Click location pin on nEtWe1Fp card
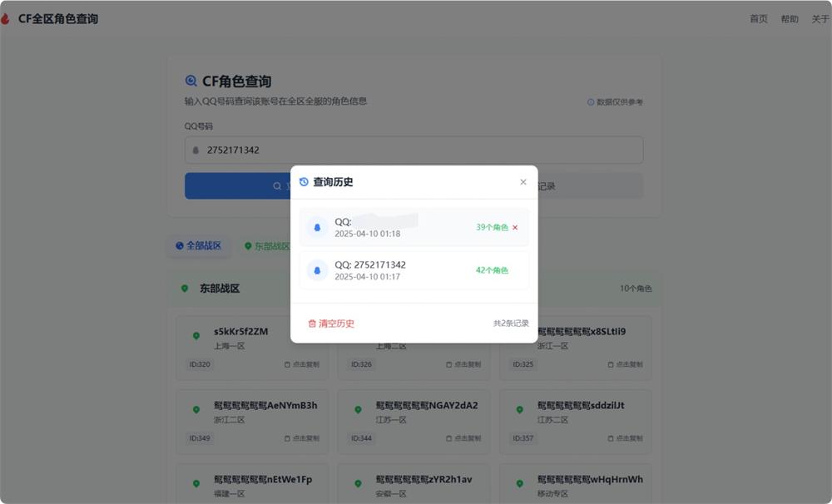832x504 pixels. tap(196, 483)
